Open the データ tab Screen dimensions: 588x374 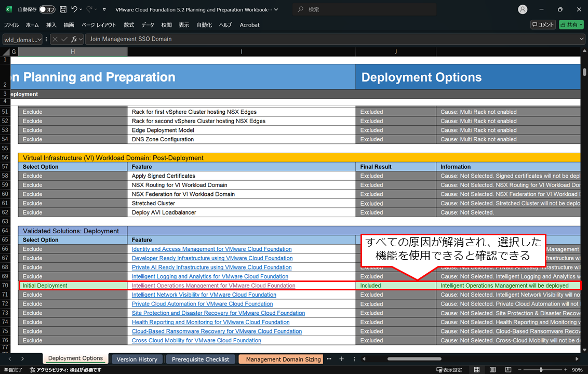pyautogui.click(x=148, y=25)
